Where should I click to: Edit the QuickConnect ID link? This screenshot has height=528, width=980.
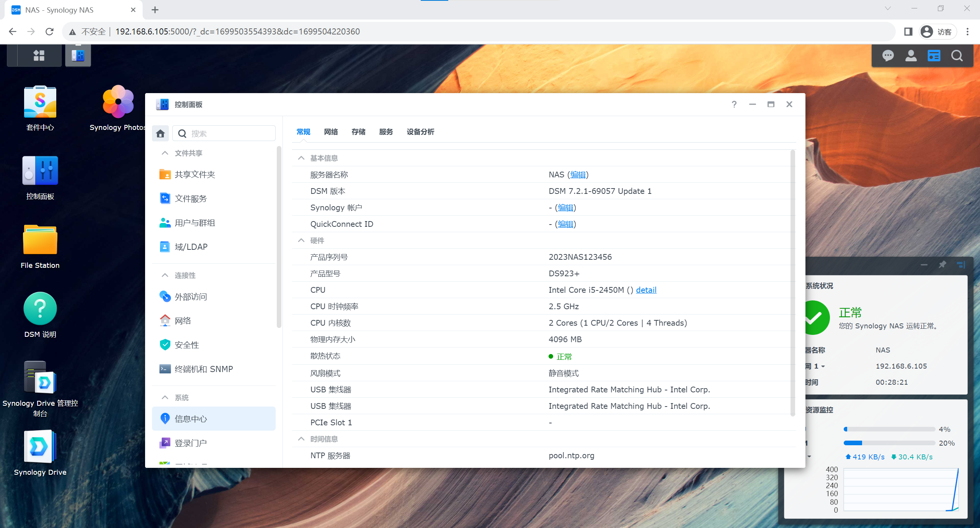click(x=565, y=224)
